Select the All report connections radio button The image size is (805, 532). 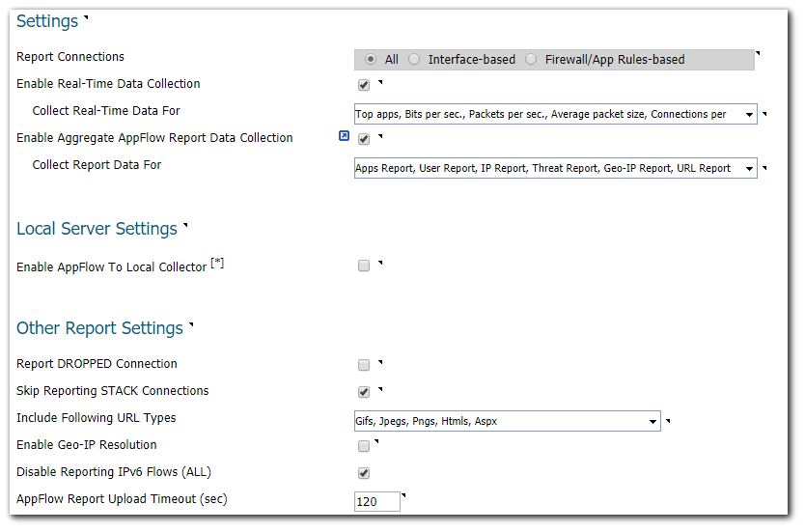(371, 60)
